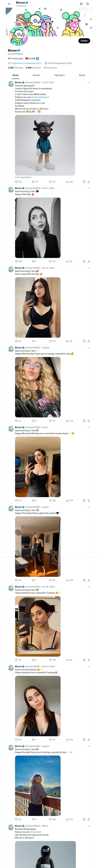Image resolution: width=98 pixels, height=868 pixels.
Task: Open more options on Jul 27 post
Action: pos(89,82)
